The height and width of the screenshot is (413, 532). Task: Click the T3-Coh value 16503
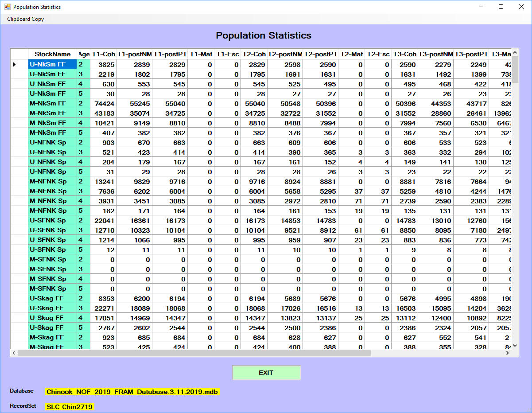pos(404,308)
